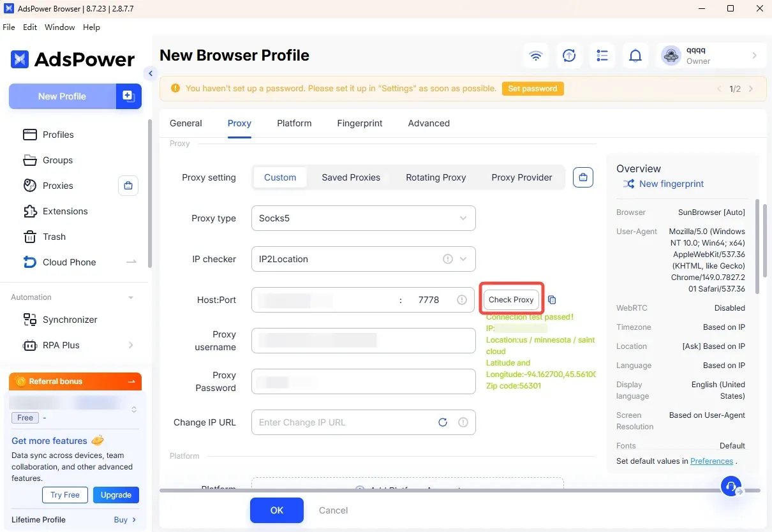Image resolution: width=772 pixels, height=532 pixels.
Task: Expand the account switcher above Free badge
Action: coord(134,409)
